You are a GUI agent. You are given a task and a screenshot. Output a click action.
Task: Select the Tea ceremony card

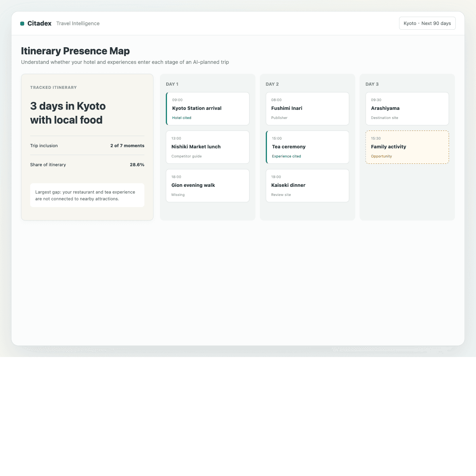coord(307,147)
